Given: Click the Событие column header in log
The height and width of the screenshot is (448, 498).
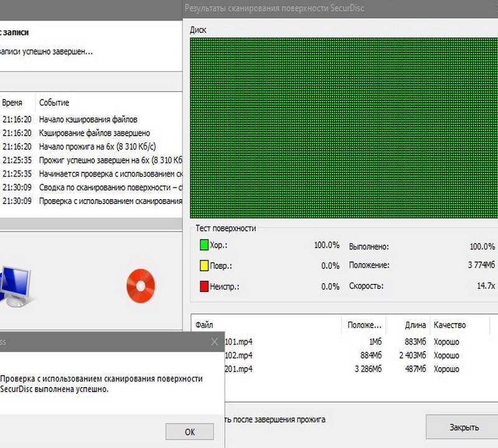Looking at the screenshot, I should pos(54,103).
